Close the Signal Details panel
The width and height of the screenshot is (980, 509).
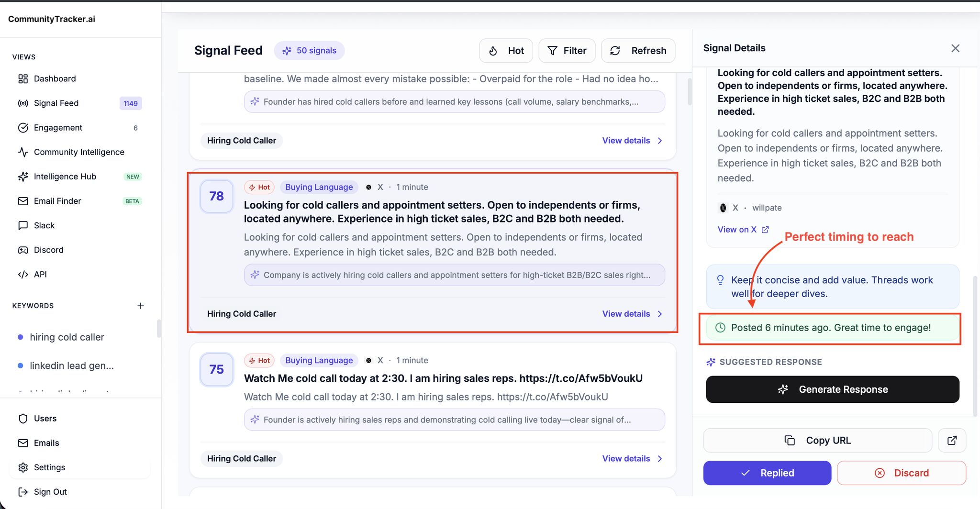[955, 48]
